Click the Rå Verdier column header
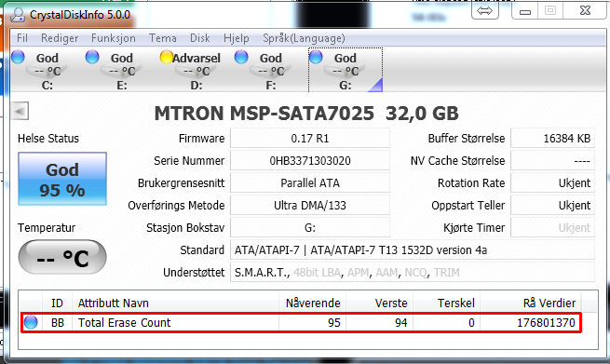Viewport: 610px width, 364px height. (x=531, y=303)
